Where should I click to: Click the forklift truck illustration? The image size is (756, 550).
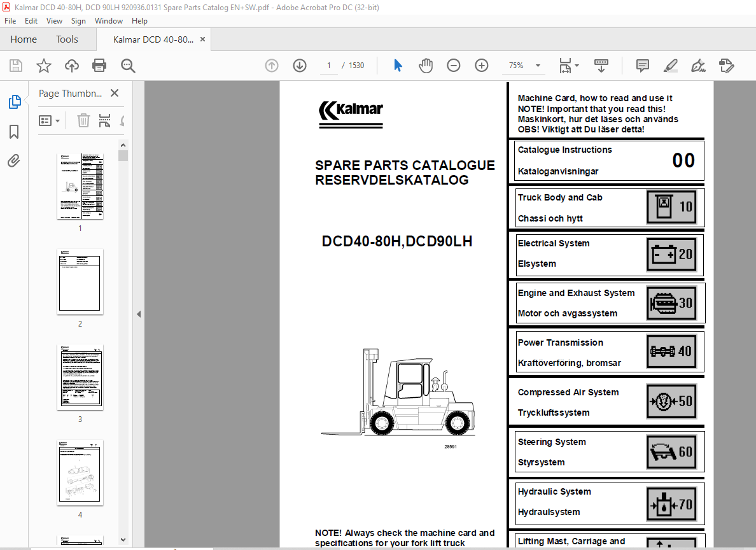coord(398,391)
